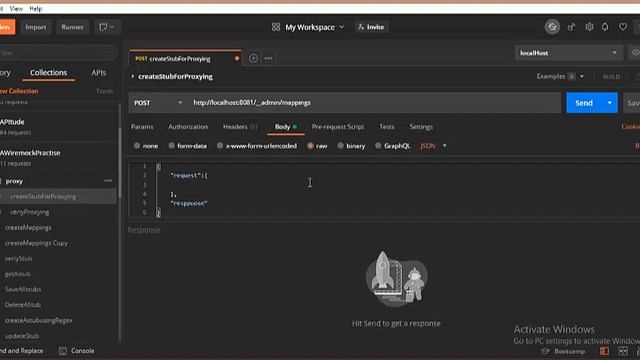Click the sync status icon in header
The height and width of the screenshot is (360, 640).
tap(552, 27)
